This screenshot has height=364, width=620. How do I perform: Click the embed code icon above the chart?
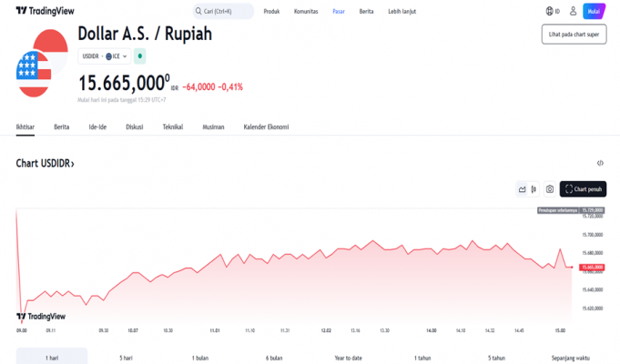pos(600,163)
